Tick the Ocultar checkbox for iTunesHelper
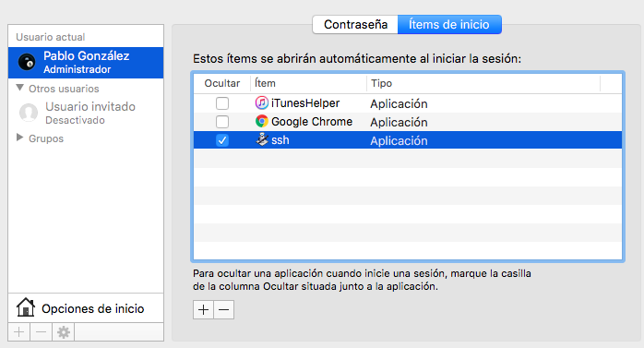Viewport: 644px width, 348px height. pyautogui.click(x=222, y=103)
